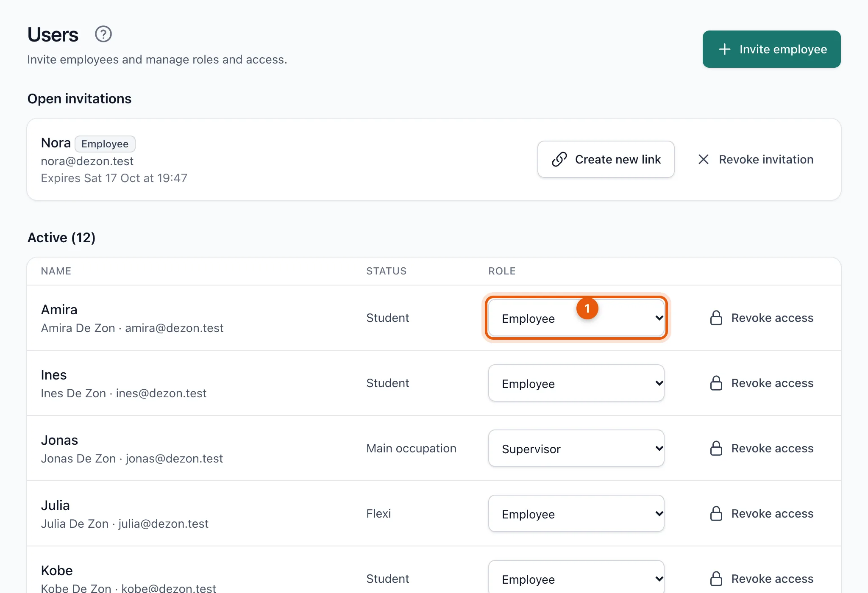This screenshot has width=868, height=593.
Task: Open Julia's Employee role dropdown
Action: (576, 513)
